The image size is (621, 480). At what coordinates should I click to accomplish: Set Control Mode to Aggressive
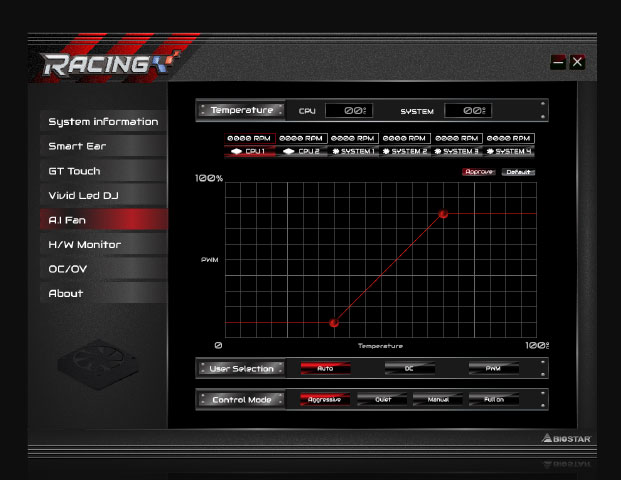pos(325,400)
